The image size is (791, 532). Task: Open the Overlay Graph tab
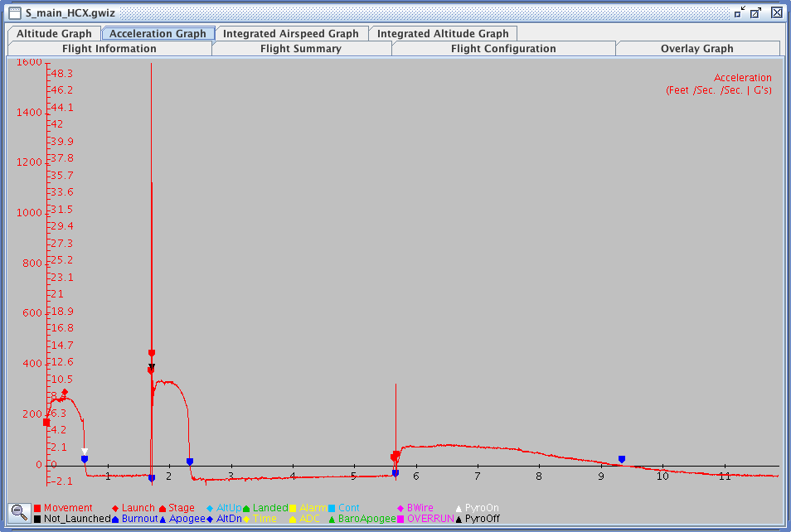click(x=696, y=49)
